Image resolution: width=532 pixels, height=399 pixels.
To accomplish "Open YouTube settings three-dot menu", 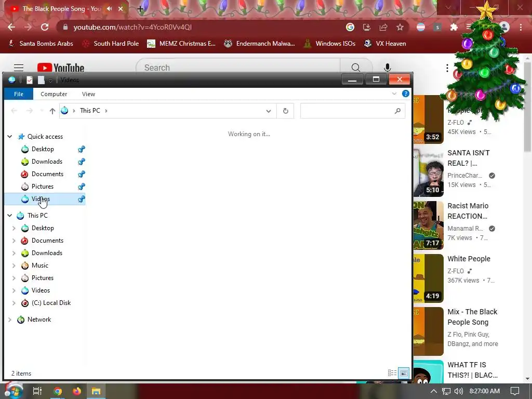I will pyautogui.click(x=447, y=68).
